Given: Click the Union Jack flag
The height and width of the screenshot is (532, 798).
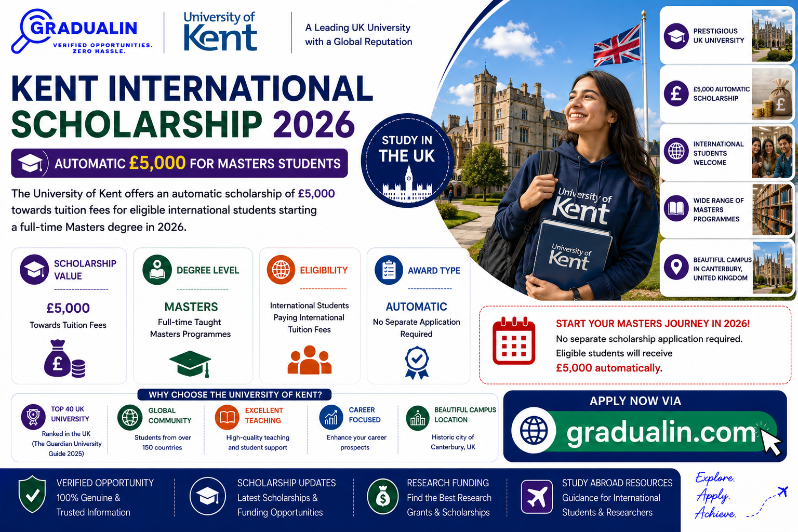Looking at the screenshot, I should pos(617,47).
